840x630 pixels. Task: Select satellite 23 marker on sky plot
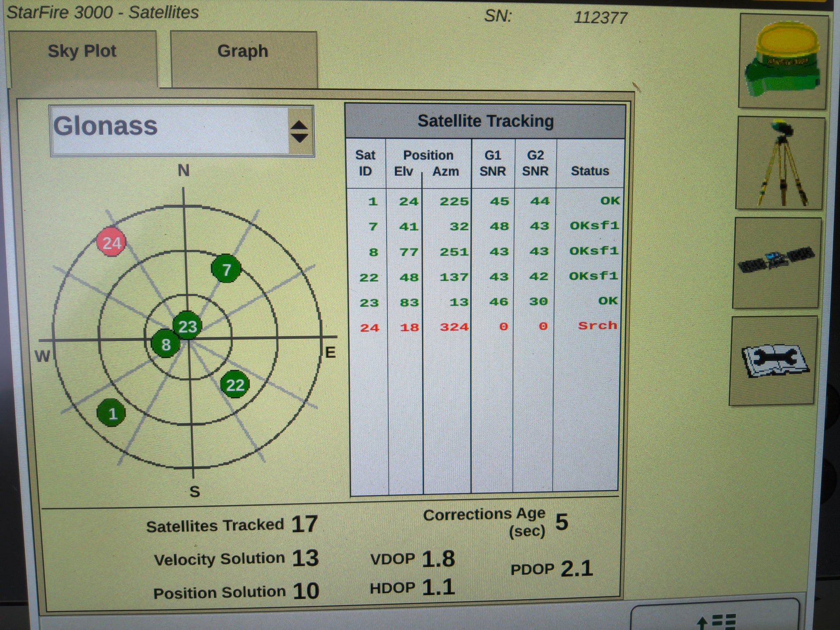tap(187, 325)
